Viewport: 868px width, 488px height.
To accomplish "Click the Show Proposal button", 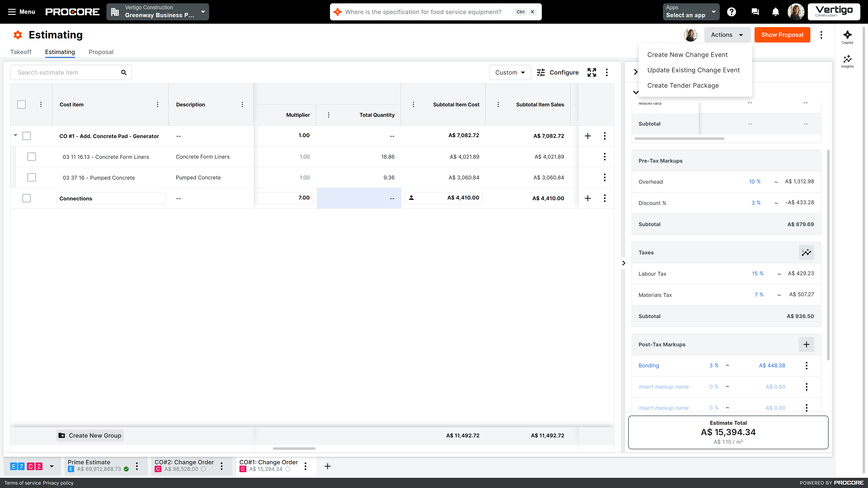I will pyautogui.click(x=782, y=35).
